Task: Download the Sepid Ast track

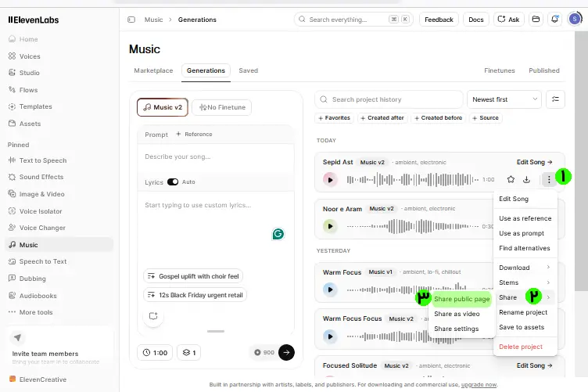Action: click(x=526, y=179)
